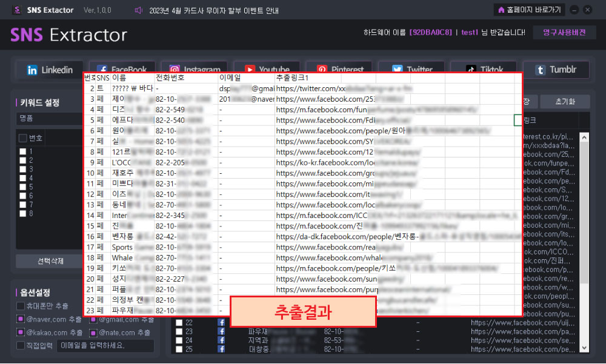Viewport: 606px width, 364px height.
Task: Click the 선택삭제 button
Action: tap(50, 261)
